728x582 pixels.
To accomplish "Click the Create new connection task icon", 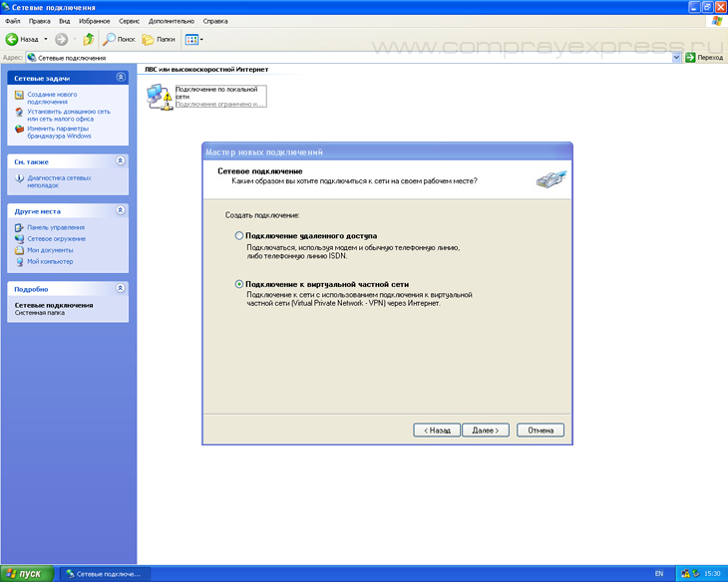I will point(19,95).
